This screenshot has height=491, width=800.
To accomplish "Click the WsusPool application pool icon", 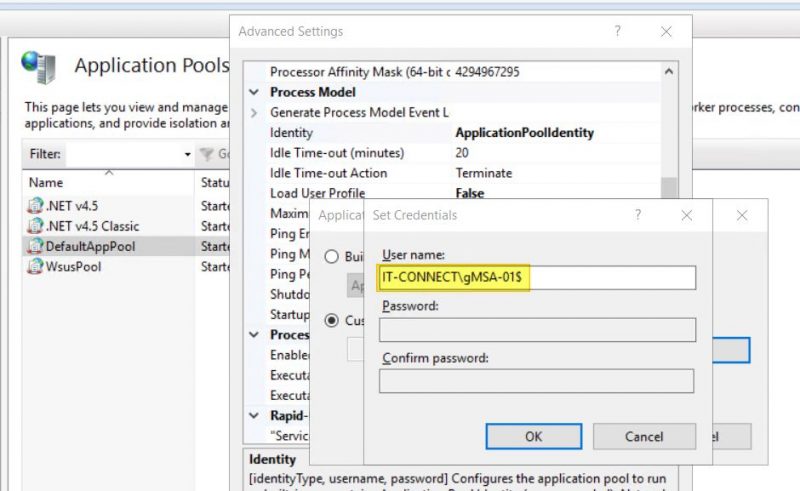I will (x=36, y=267).
